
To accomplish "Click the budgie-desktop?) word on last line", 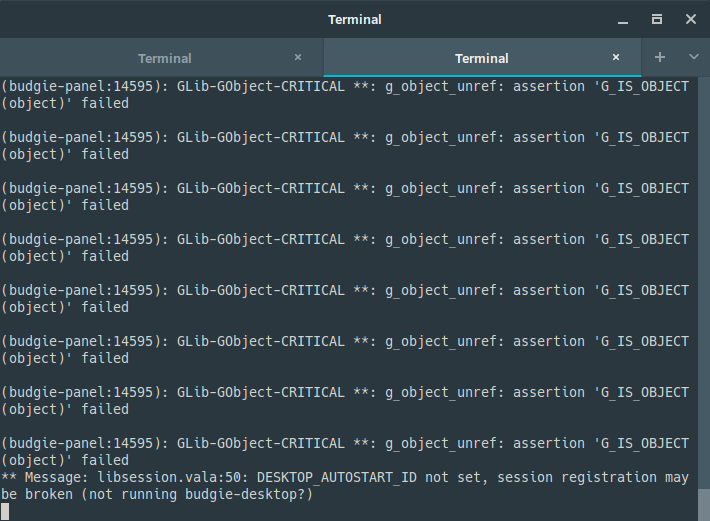I will (x=249, y=494).
